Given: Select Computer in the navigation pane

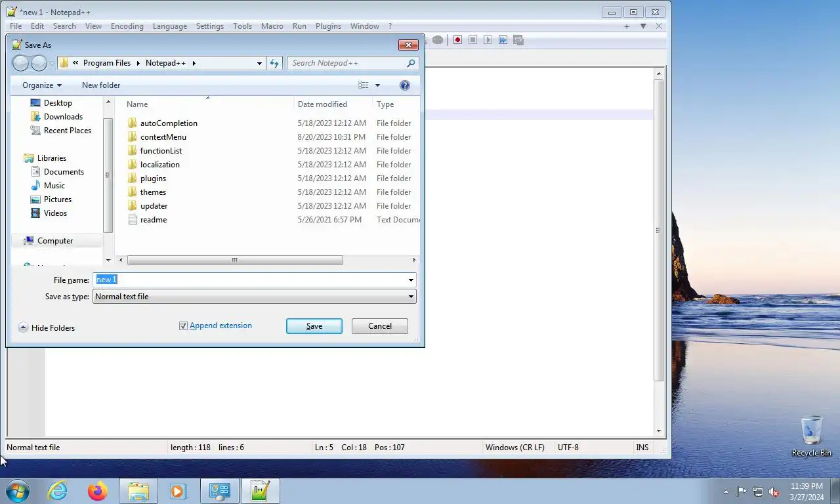Looking at the screenshot, I should click(55, 241).
